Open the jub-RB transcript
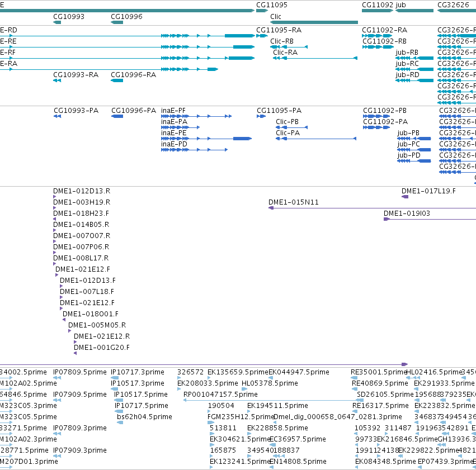The width and height of the screenshot is (476, 470). coord(414,58)
